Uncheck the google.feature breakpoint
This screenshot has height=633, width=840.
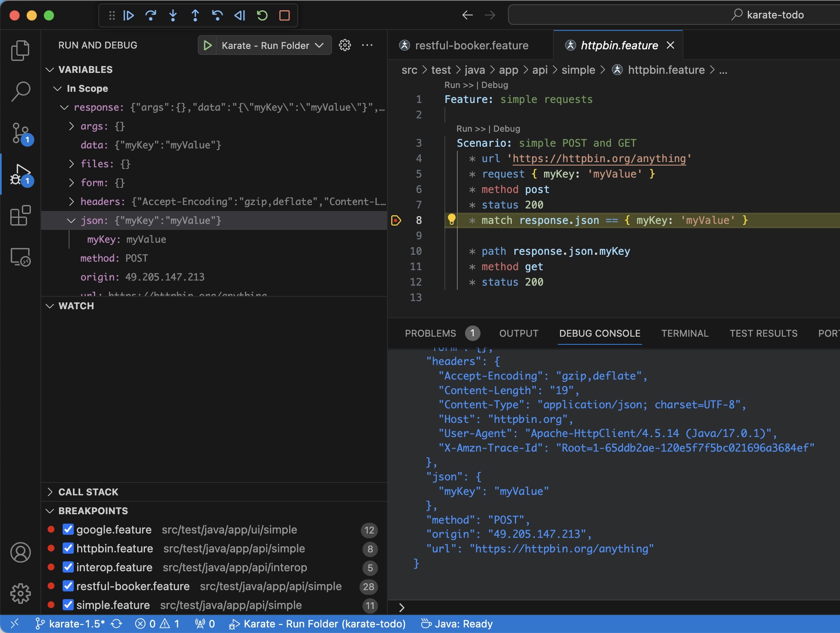point(68,530)
